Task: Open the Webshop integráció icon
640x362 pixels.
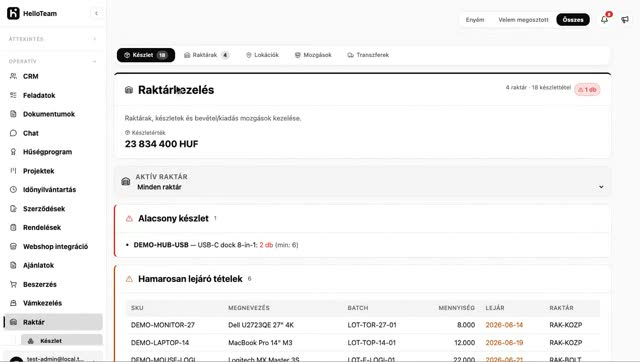Action: [13, 246]
